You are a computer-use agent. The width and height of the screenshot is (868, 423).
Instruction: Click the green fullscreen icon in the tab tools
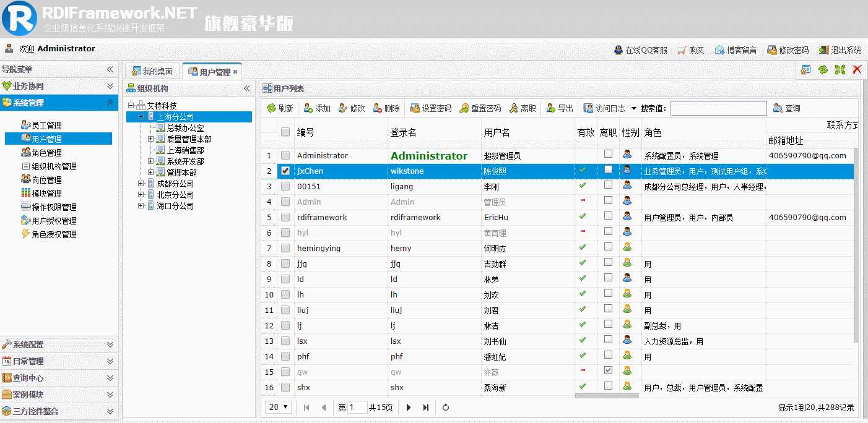pyautogui.click(x=840, y=70)
